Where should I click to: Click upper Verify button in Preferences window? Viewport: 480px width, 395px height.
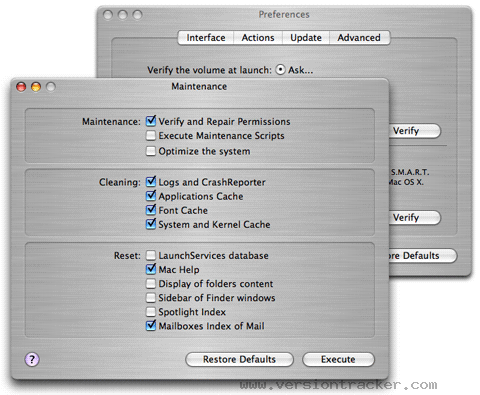[x=415, y=131]
